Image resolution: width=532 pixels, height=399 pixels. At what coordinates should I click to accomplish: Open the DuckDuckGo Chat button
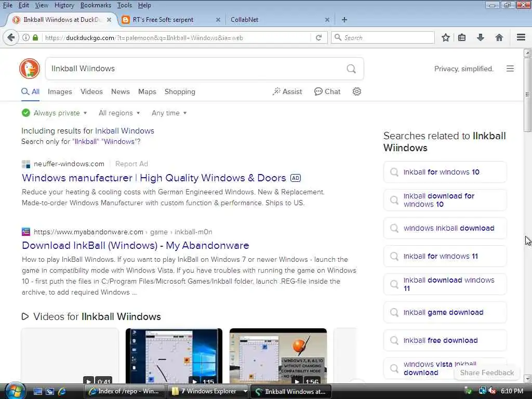(327, 91)
